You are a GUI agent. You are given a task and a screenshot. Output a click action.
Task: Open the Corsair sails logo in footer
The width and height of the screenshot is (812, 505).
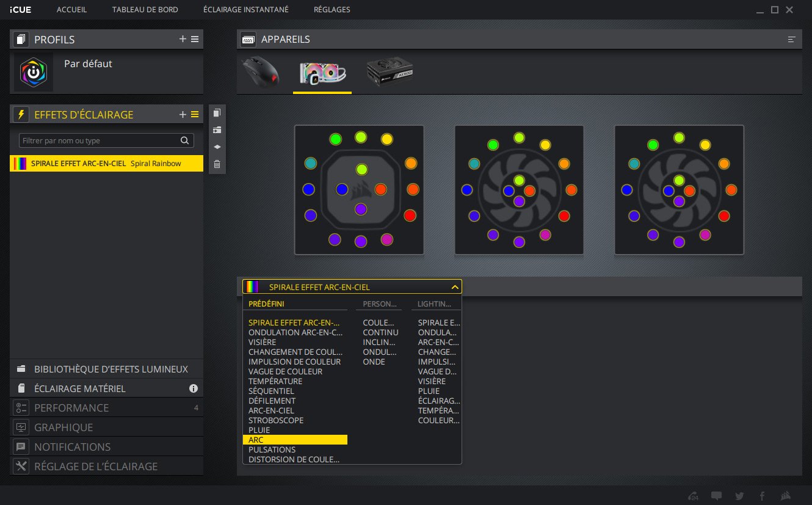tap(786, 495)
